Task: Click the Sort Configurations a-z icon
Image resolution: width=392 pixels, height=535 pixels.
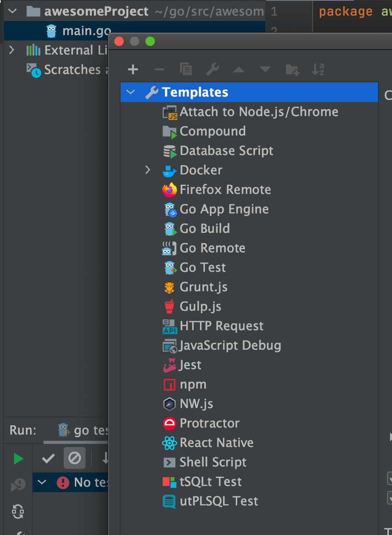Action: coord(318,69)
